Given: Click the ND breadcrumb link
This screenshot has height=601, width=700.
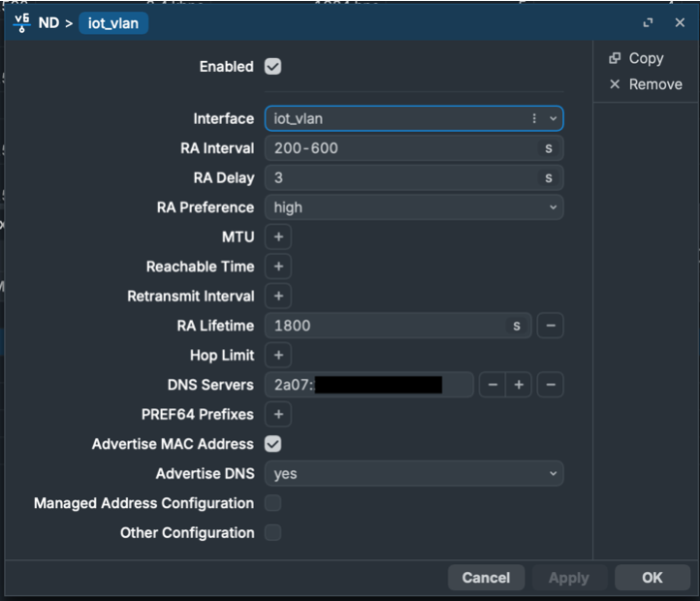Looking at the screenshot, I should point(48,22).
